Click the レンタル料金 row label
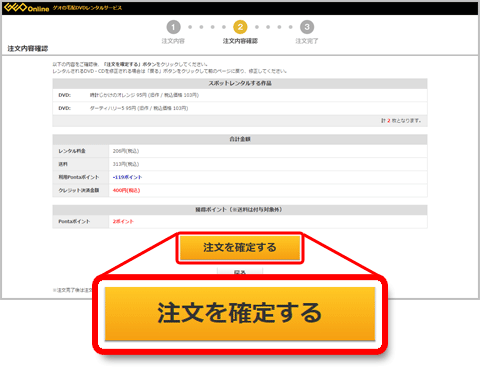 pos(72,151)
